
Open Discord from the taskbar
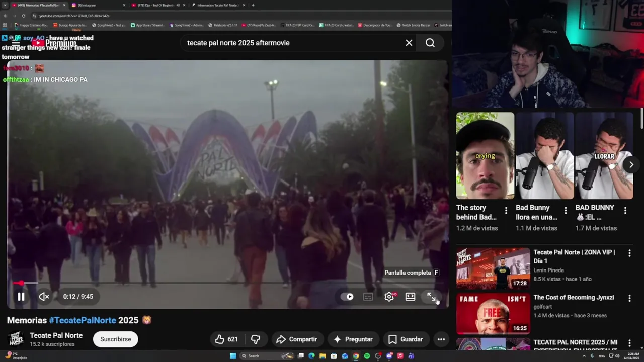click(389, 356)
